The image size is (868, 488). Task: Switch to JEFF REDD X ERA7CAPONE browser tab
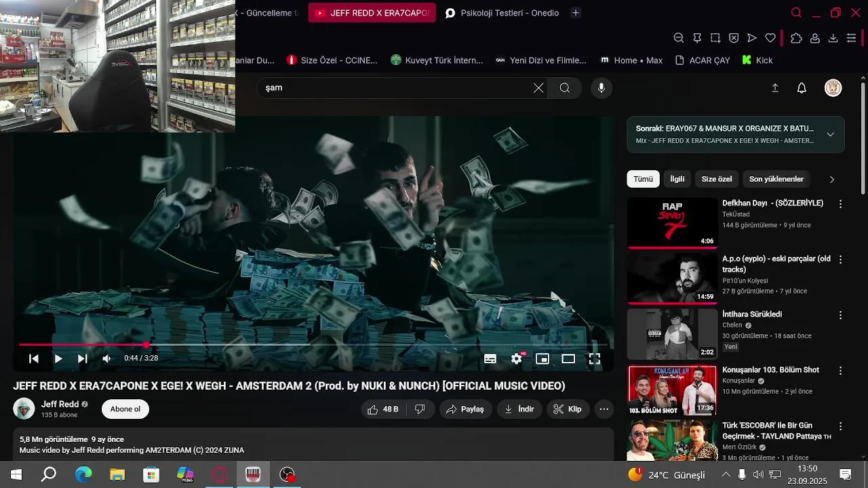coord(372,13)
